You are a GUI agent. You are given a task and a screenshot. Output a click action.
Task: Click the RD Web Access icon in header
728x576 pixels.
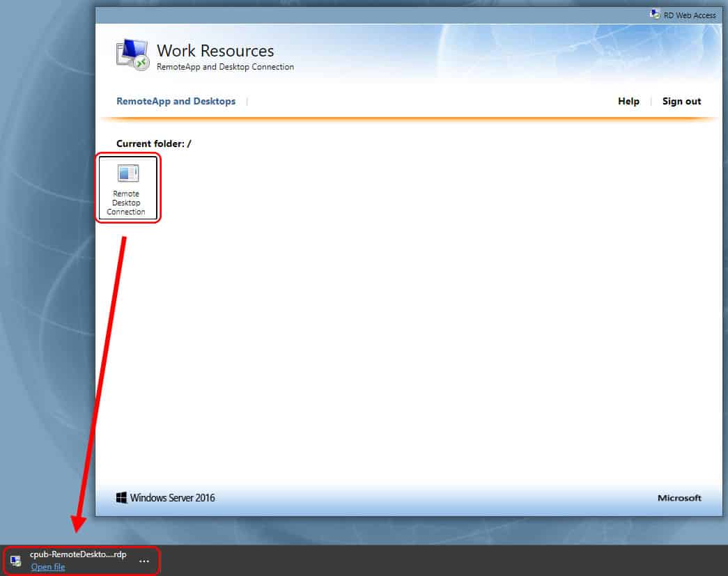[x=655, y=15]
